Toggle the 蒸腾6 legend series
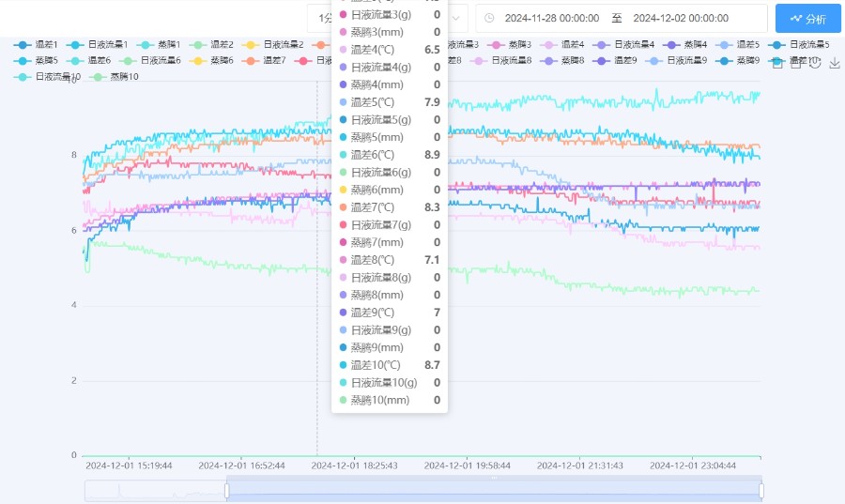Image resolution: width=845 pixels, height=504 pixels. pyautogui.click(x=211, y=61)
